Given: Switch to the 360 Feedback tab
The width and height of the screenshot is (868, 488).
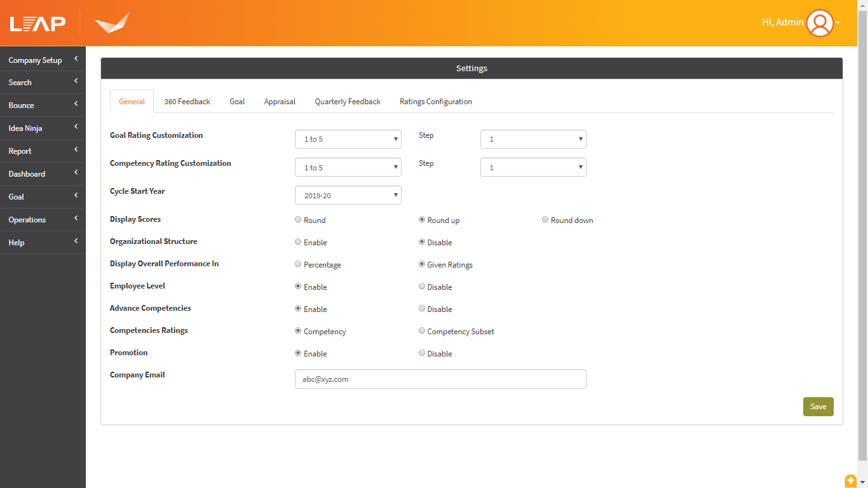Looking at the screenshot, I should pyautogui.click(x=187, y=101).
